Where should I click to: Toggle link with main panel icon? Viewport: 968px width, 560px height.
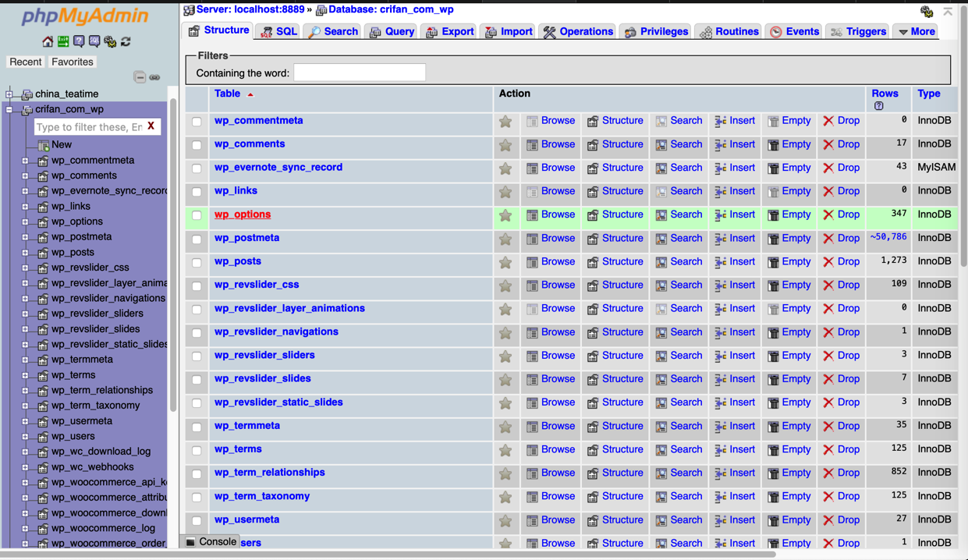[x=154, y=77]
